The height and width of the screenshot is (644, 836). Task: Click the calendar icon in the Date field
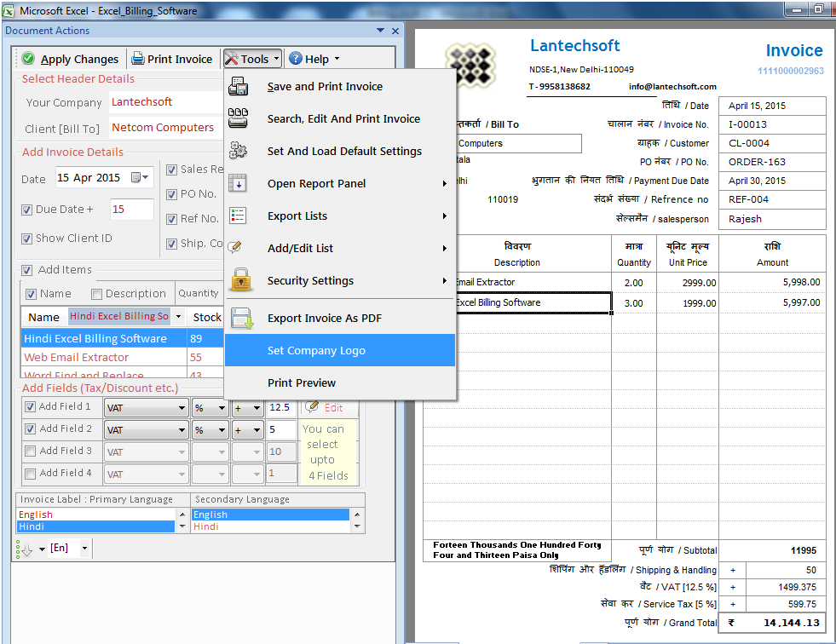coord(136,177)
